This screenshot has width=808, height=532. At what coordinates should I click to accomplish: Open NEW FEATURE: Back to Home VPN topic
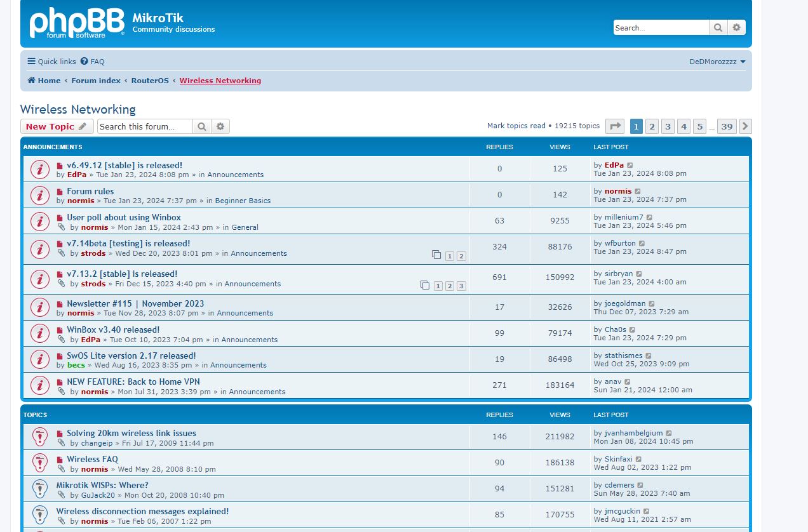click(x=133, y=382)
